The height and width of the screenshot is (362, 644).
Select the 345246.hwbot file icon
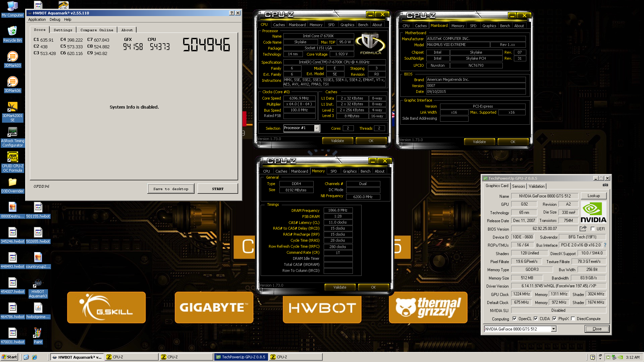(x=12, y=235)
